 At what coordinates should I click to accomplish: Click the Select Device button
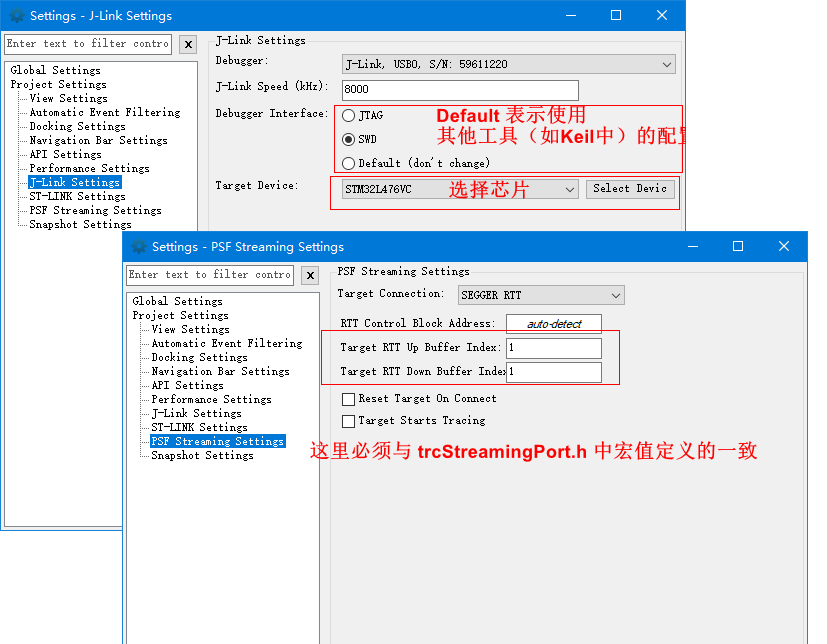click(630, 189)
